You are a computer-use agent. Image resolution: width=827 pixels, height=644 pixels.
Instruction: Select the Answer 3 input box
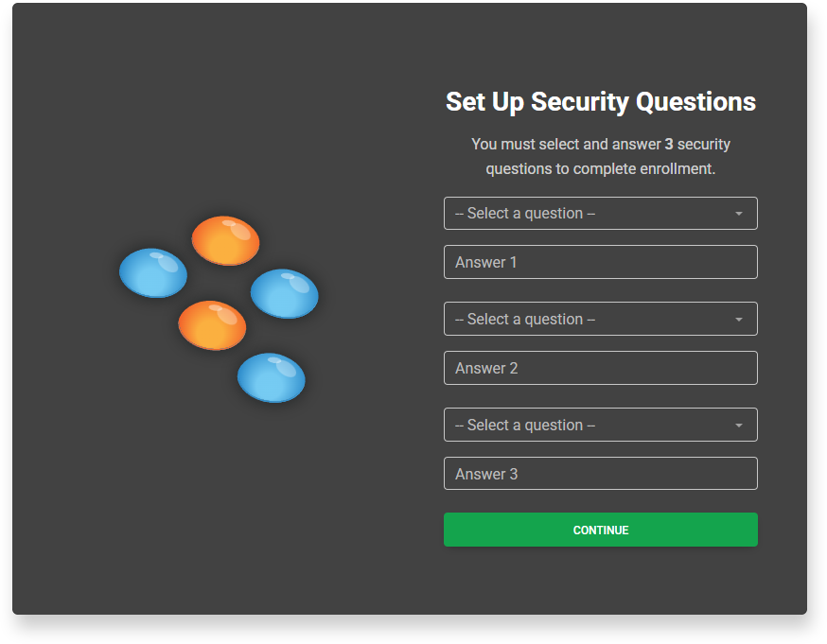click(600, 474)
